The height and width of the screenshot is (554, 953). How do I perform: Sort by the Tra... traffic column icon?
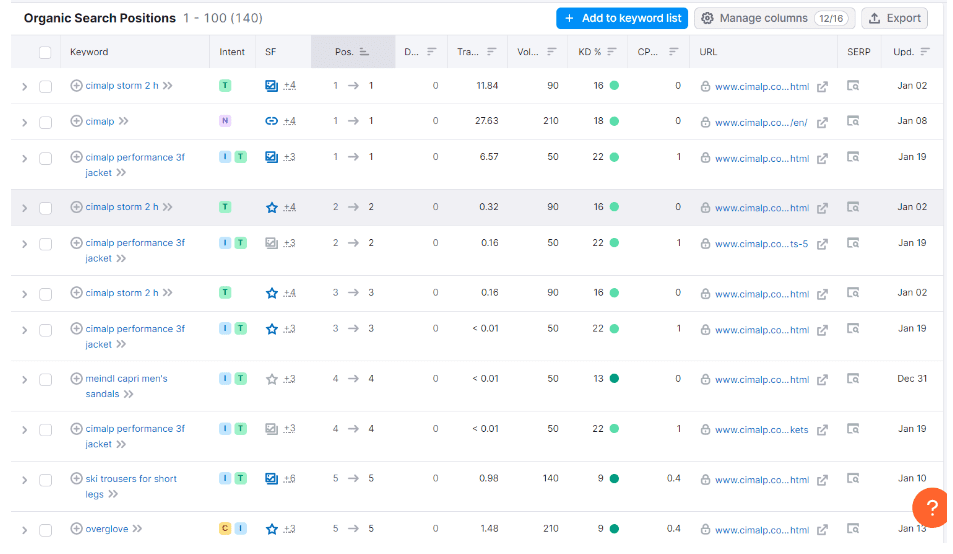[x=491, y=52]
